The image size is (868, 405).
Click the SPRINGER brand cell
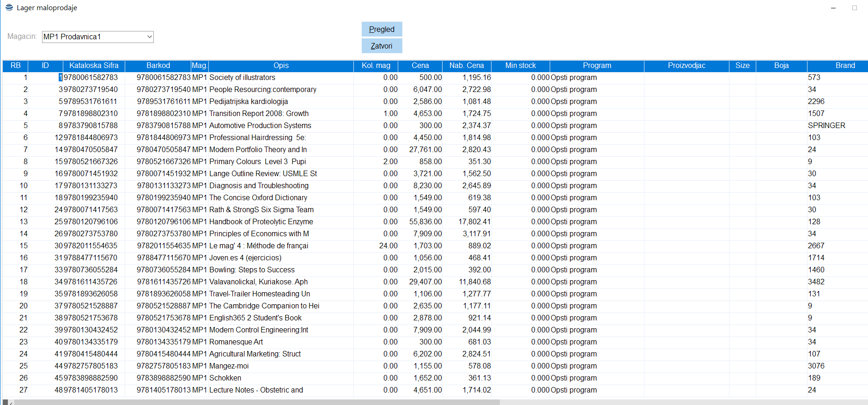(826, 126)
